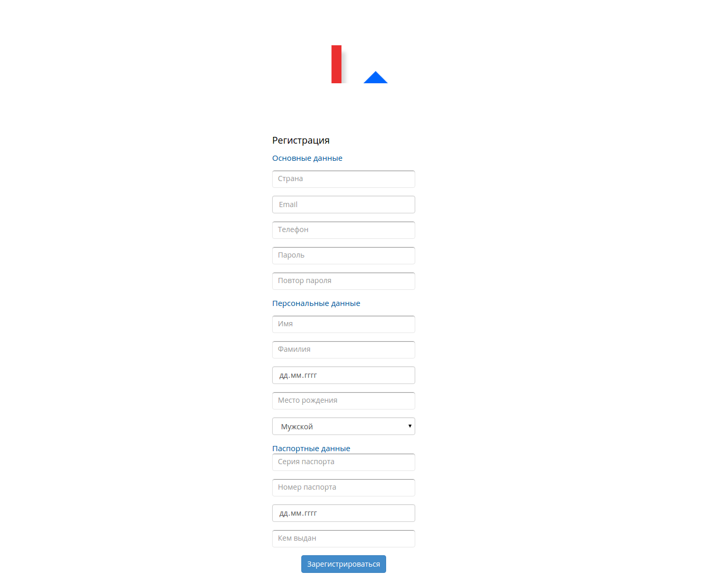The height and width of the screenshot is (588, 703).
Task: Select the Телефон input field
Action: (x=343, y=229)
